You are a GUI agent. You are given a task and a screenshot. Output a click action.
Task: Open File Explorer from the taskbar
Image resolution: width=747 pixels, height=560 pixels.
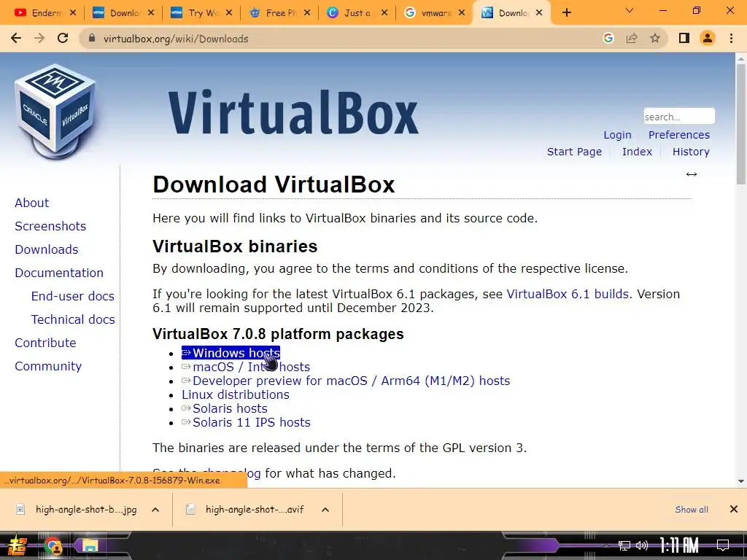click(90, 545)
